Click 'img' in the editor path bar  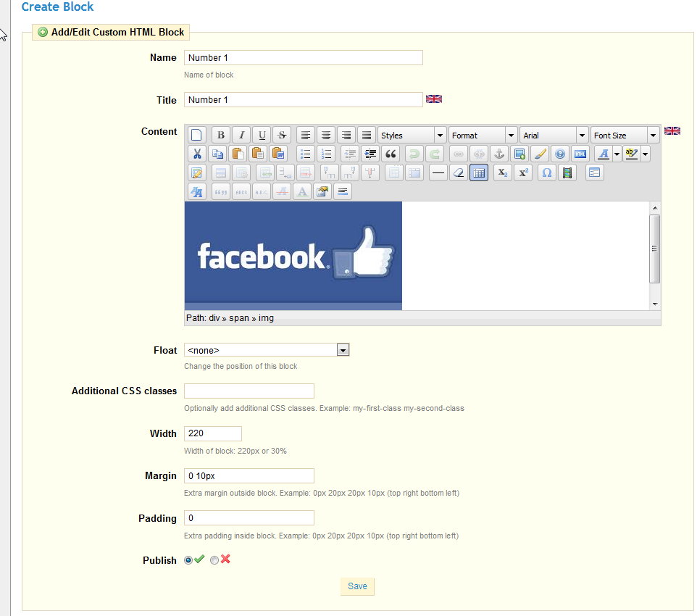click(266, 318)
